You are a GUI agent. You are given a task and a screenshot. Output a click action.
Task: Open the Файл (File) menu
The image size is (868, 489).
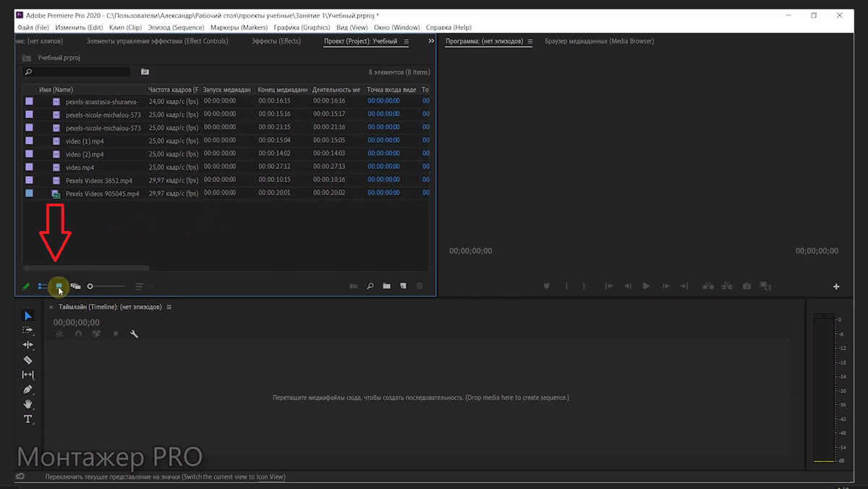pyautogui.click(x=33, y=27)
